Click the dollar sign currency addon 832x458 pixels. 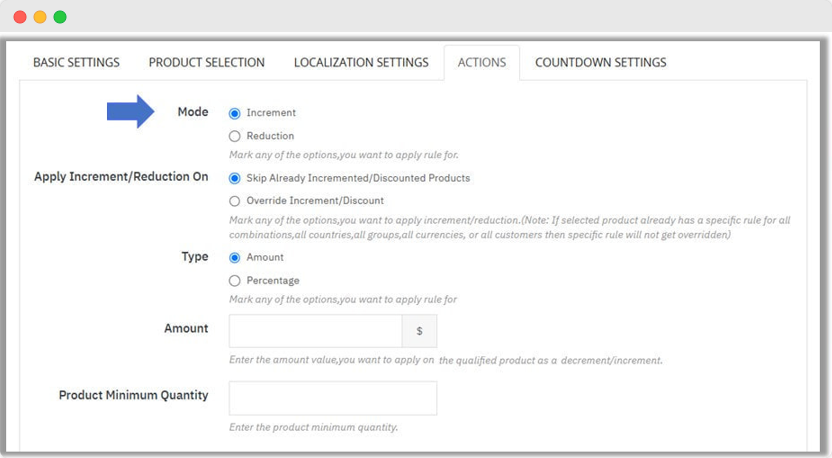point(419,331)
